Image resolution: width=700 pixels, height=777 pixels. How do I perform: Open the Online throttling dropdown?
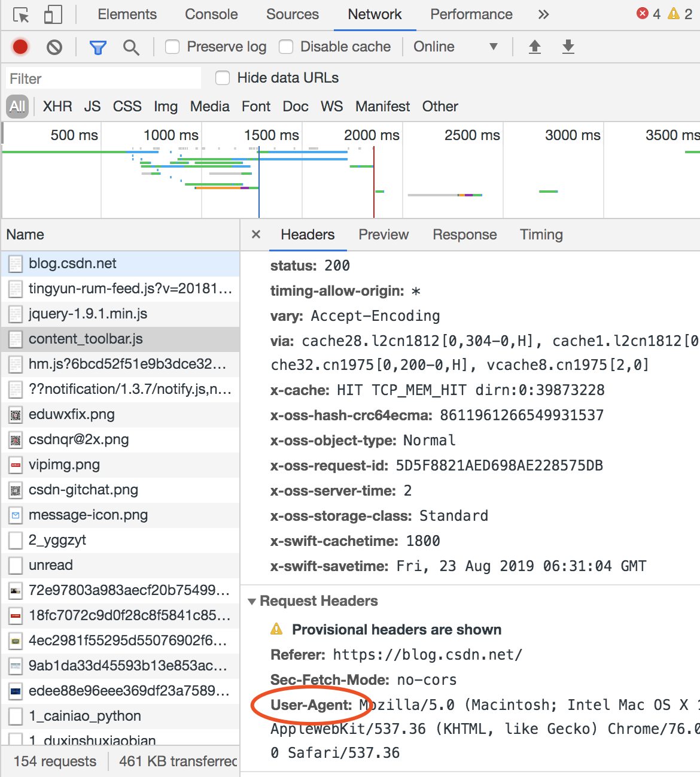[x=456, y=47]
